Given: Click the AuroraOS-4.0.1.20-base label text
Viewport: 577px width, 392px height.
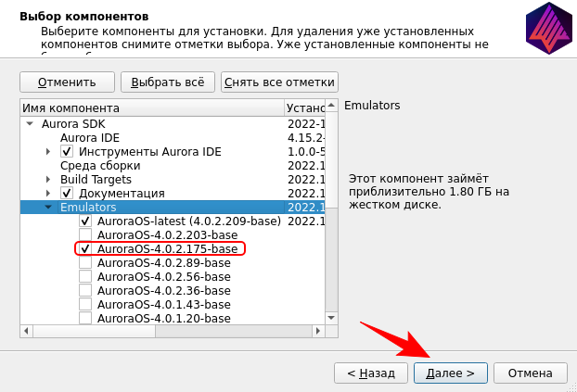Looking at the screenshot, I should pyautogui.click(x=164, y=318).
